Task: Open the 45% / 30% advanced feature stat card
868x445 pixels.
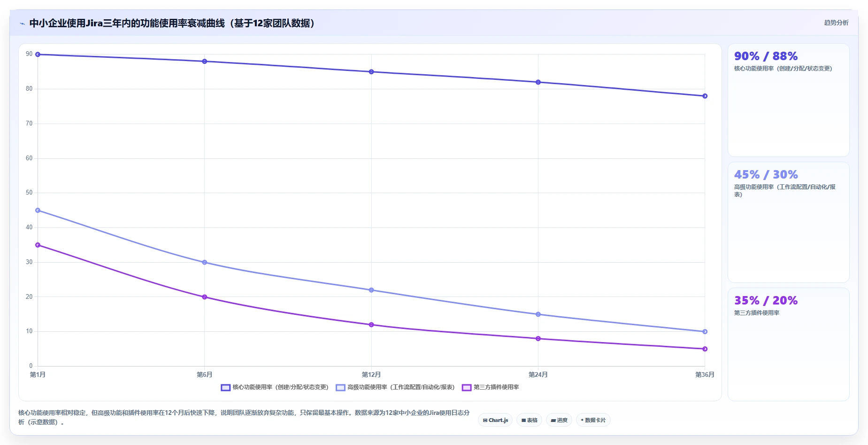Action: pyautogui.click(x=788, y=222)
